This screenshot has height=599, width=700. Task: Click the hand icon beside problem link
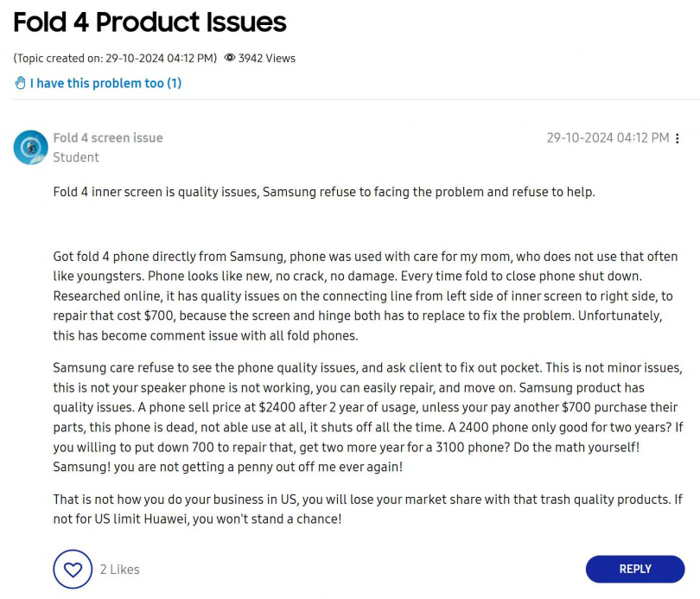tap(20, 83)
